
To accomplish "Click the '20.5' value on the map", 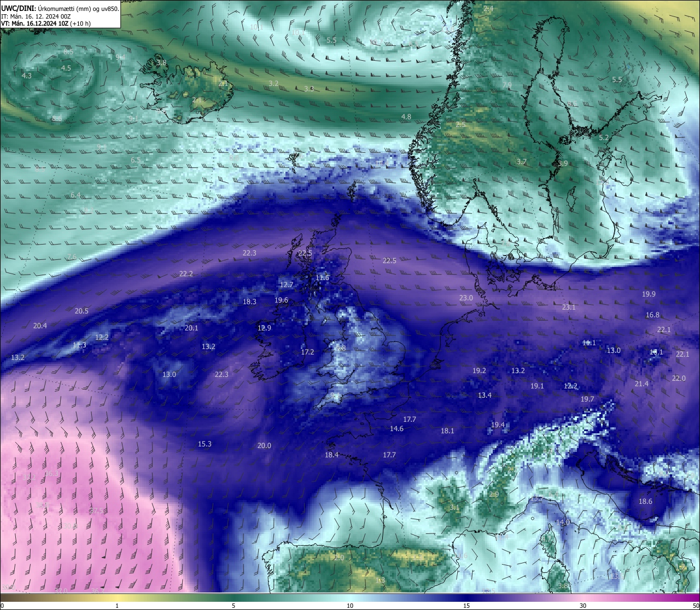I will click(x=81, y=311).
